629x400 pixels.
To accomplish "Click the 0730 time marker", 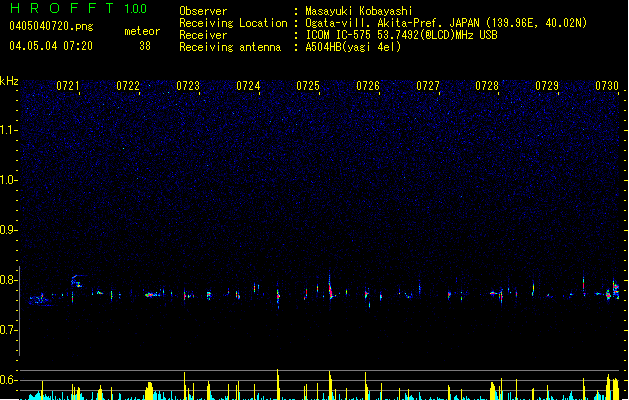I will pos(607,86).
